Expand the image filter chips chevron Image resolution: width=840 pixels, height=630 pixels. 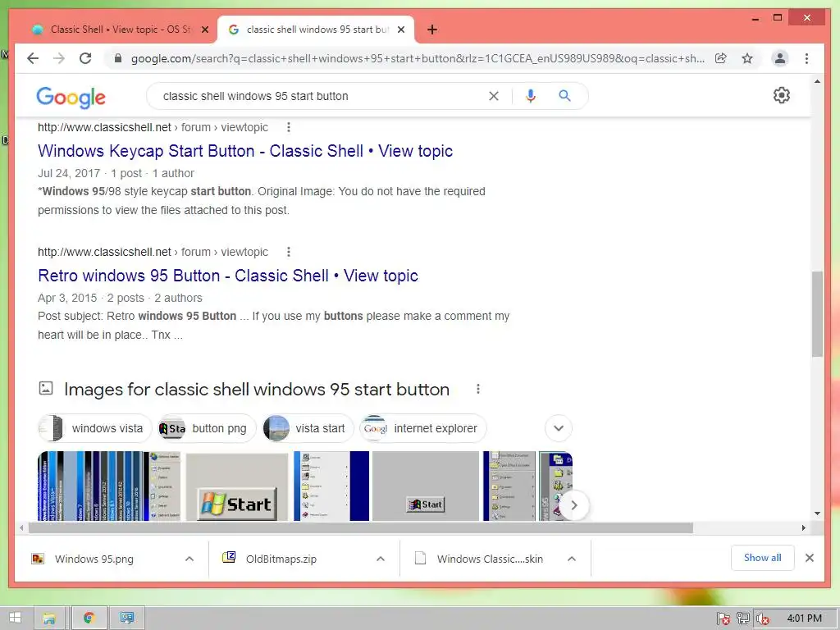558,428
